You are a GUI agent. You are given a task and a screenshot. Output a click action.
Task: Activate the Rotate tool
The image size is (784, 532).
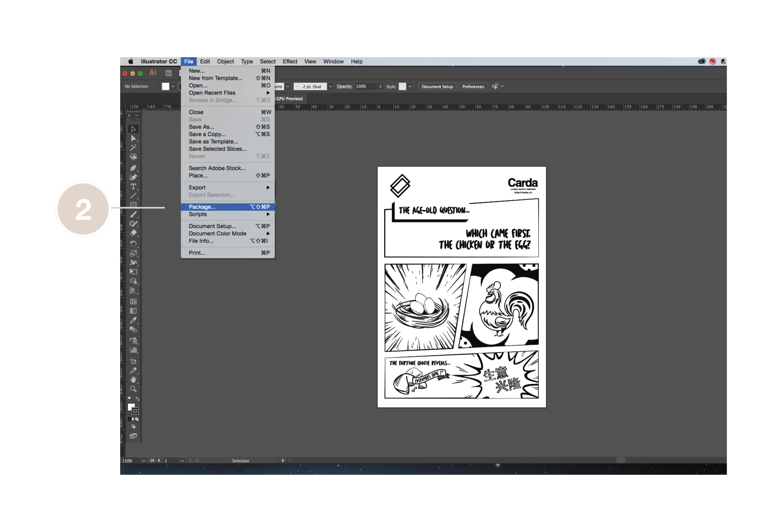(x=133, y=244)
